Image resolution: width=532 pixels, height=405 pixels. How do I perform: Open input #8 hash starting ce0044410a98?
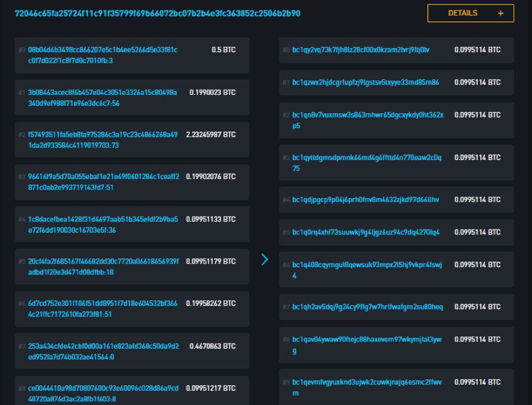(103, 393)
